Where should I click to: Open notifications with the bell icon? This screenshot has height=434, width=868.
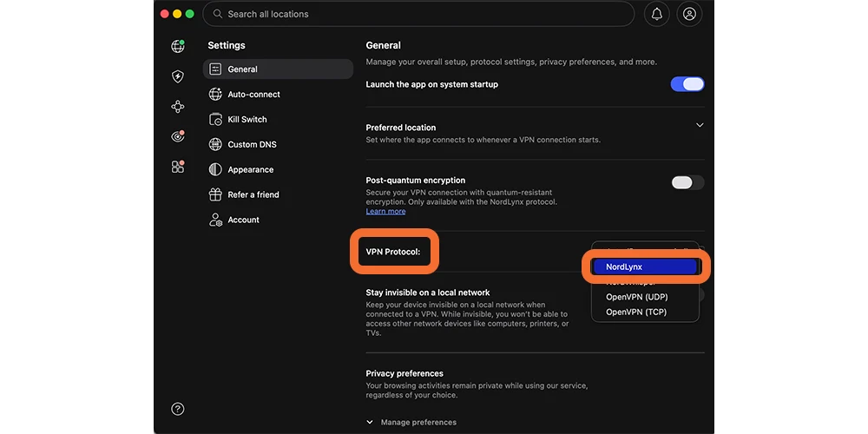[657, 14]
